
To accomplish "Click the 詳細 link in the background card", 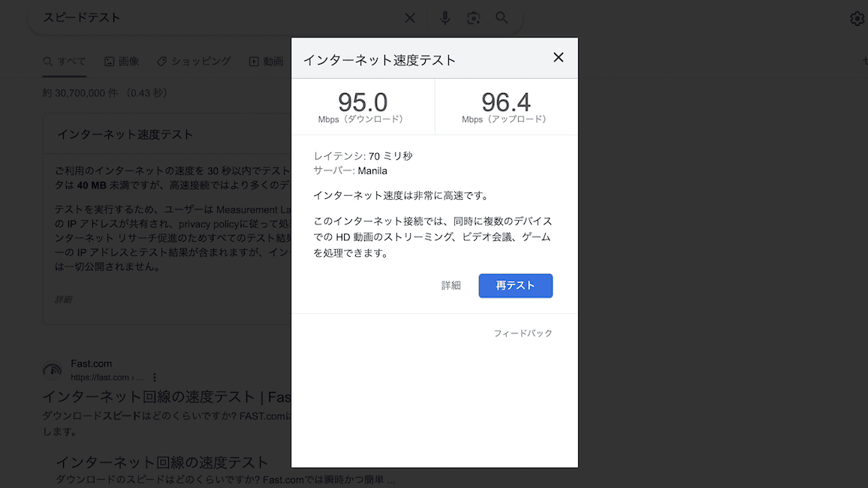I will coord(63,300).
